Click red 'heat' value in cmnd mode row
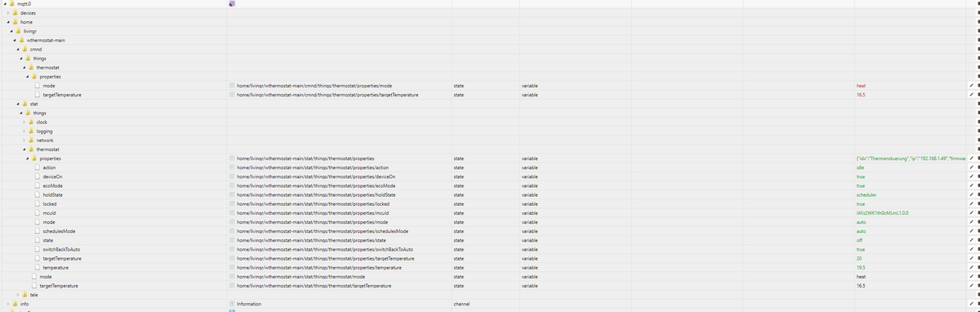Screen dimensions: 980x312 [861, 86]
